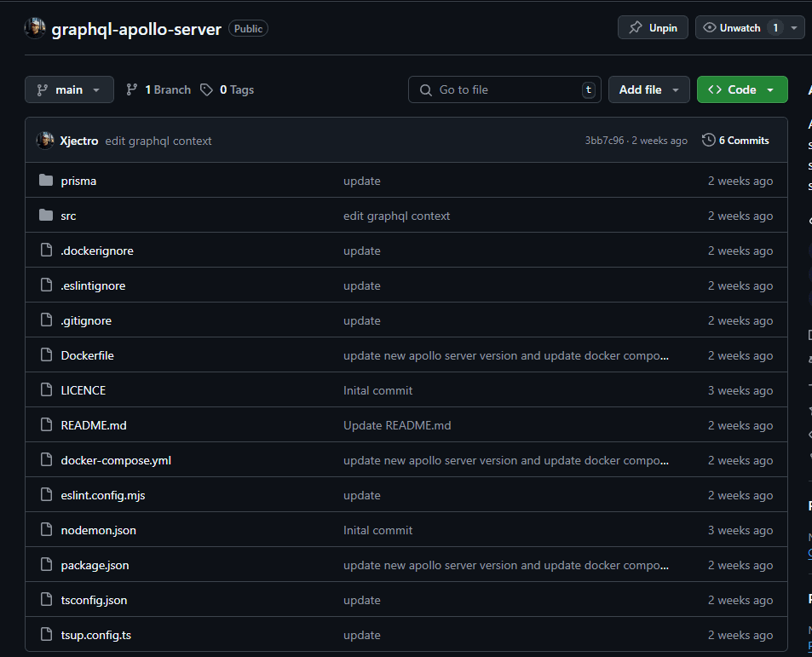
Task: Click the Xjectro commit author avatar
Action: tap(45, 141)
